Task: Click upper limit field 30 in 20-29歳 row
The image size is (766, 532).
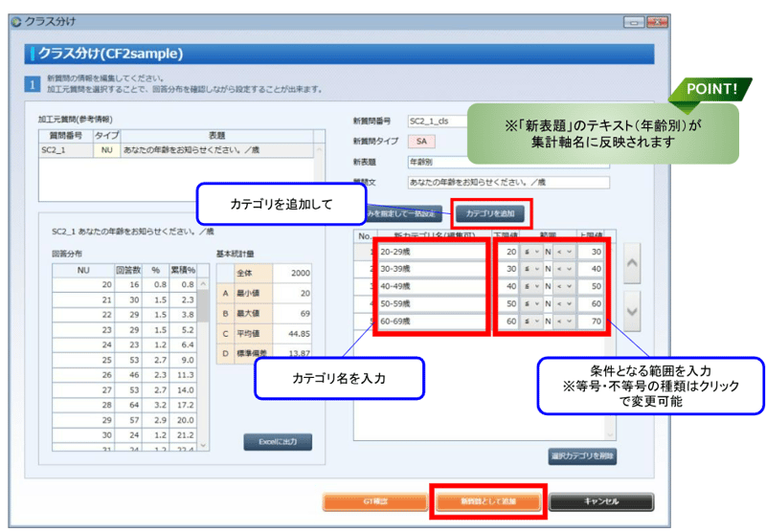Action: (591, 252)
